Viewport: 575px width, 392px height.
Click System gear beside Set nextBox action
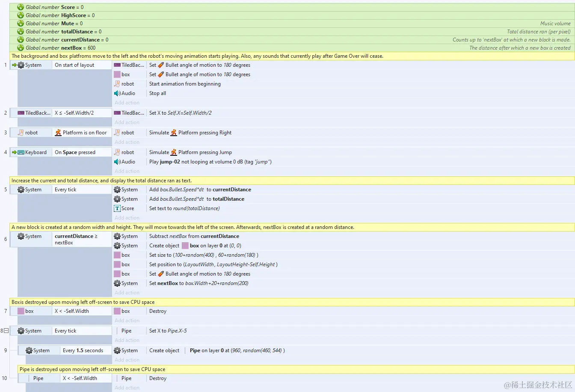pyautogui.click(x=117, y=283)
